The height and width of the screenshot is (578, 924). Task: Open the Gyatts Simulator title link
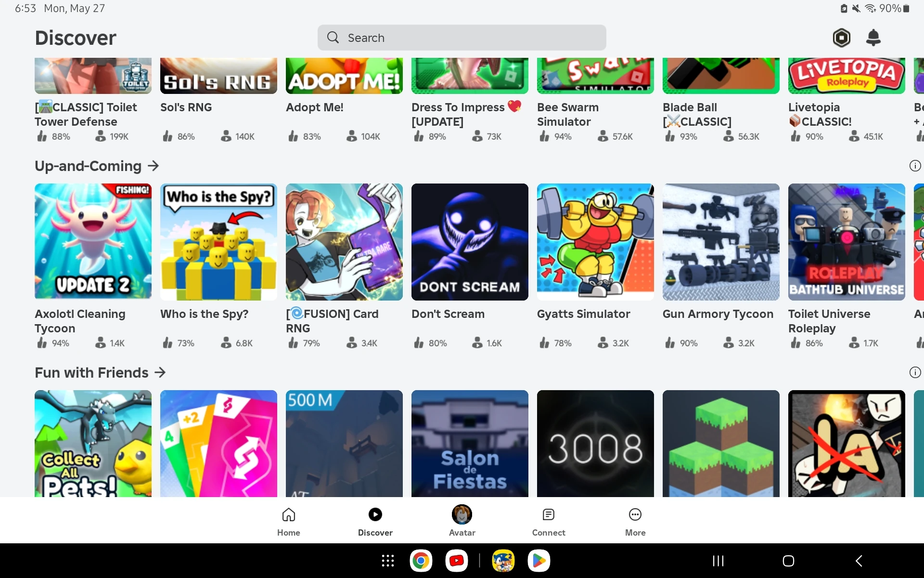pyautogui.click(x=583, y=314)
